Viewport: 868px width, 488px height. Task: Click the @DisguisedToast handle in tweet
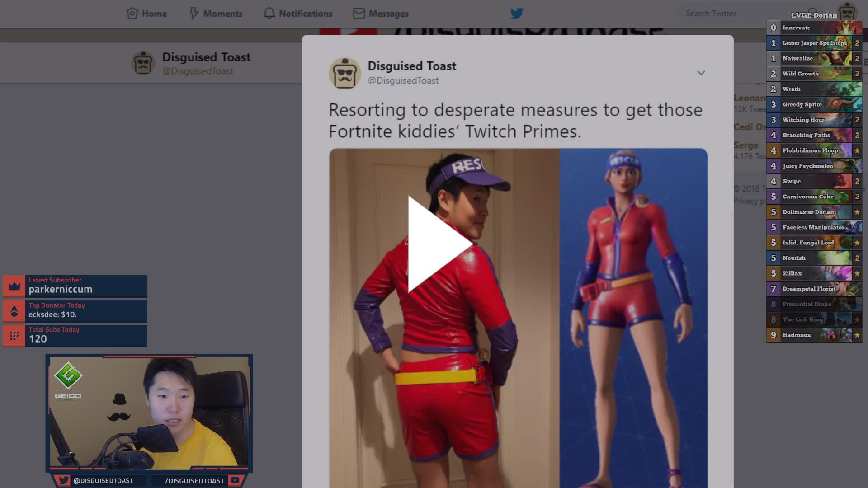click(403, 80)
